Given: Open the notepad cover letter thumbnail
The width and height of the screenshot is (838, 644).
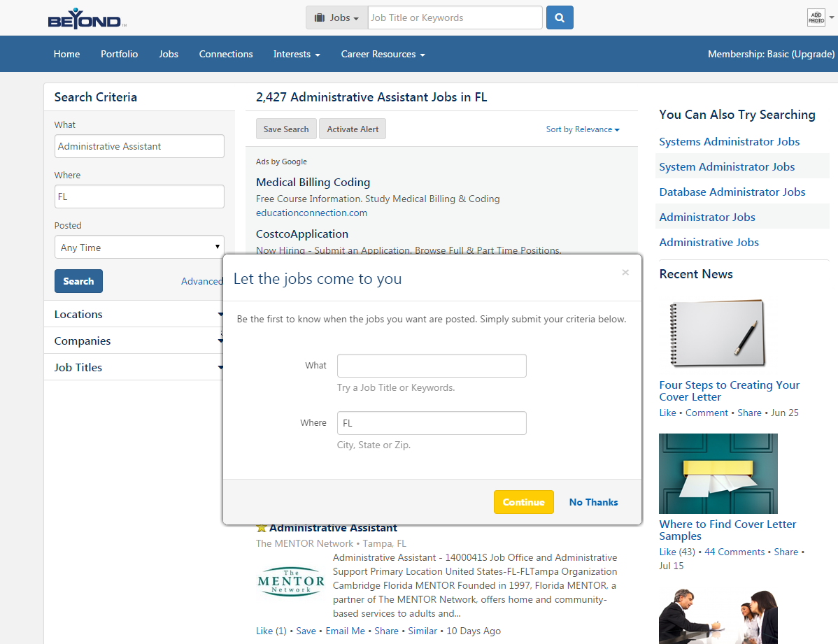Looking at the screenshot, I should pos(717,334).
